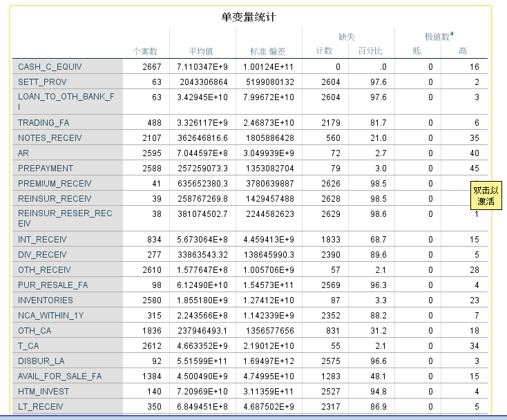507x420 pixels.
Task: Click the 双击以激活 tooltip
Action: point(486,195)
